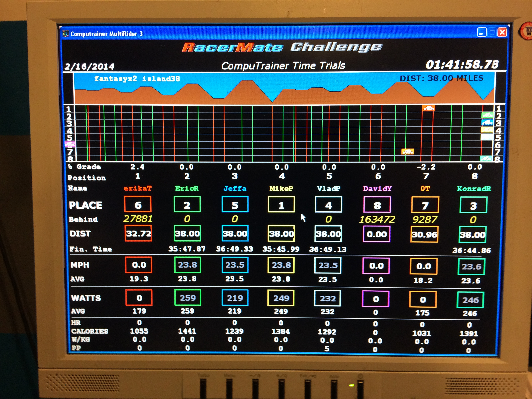Click the orange rider icon in lane 7
Screen dimensions: 532x399
tap(408, 152)
